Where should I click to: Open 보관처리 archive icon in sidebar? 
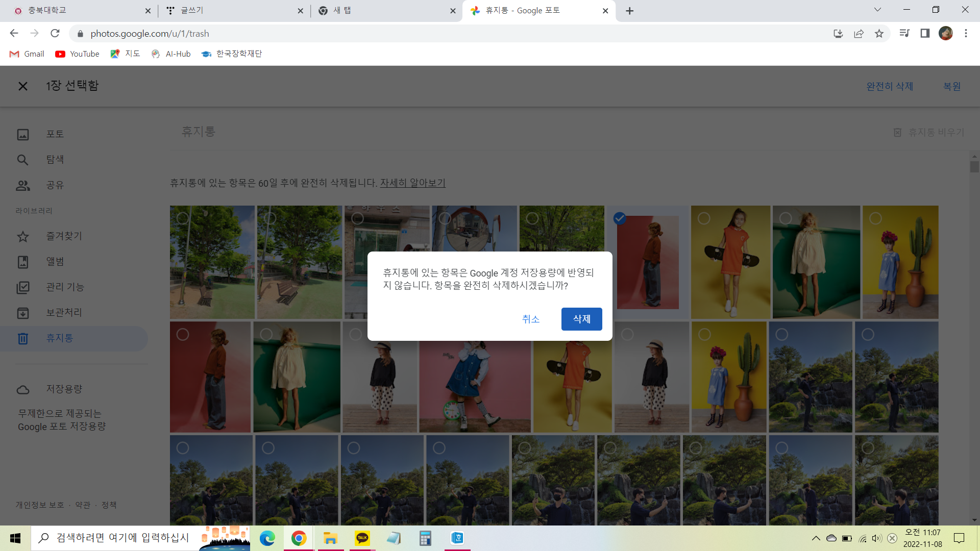23,313
